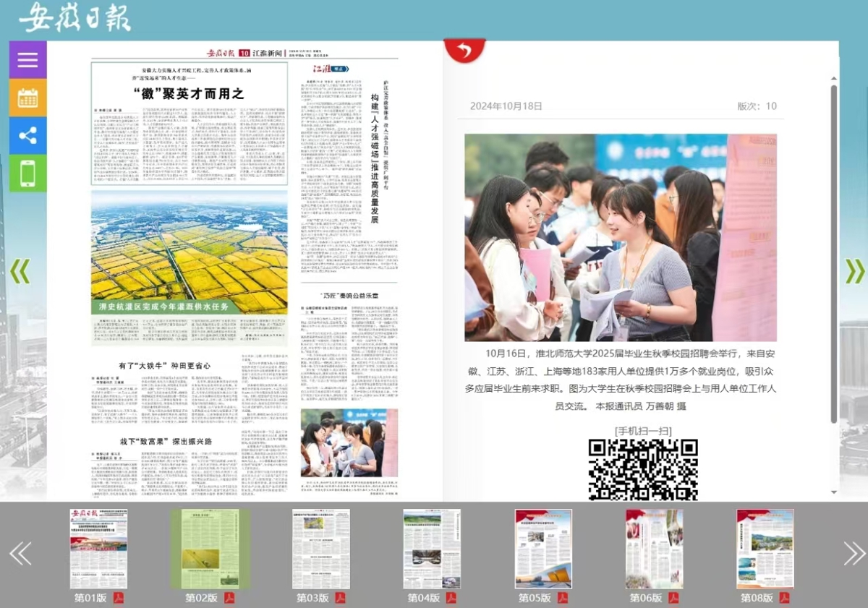This screenshot has height=608, width=868.
Task: Open the "徽"聚英才而用之 article headline
Action: pos(190,93)
